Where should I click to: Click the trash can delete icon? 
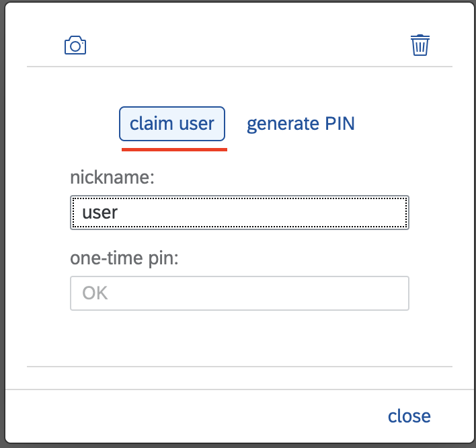(x=420, y=45)
